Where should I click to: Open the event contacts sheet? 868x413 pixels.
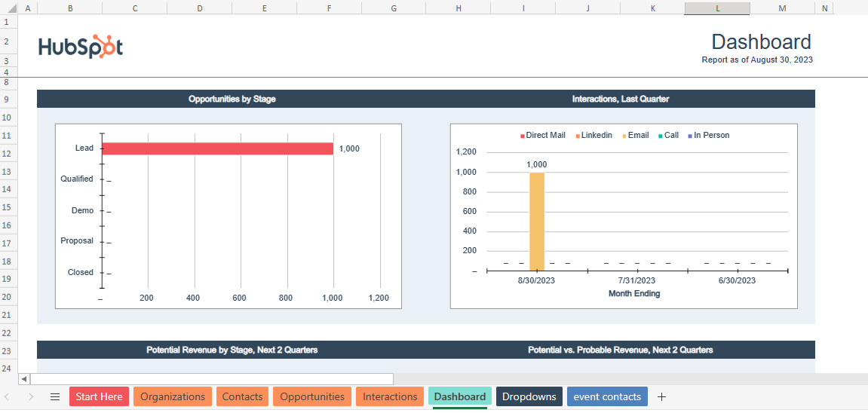(x=607, y=397)
